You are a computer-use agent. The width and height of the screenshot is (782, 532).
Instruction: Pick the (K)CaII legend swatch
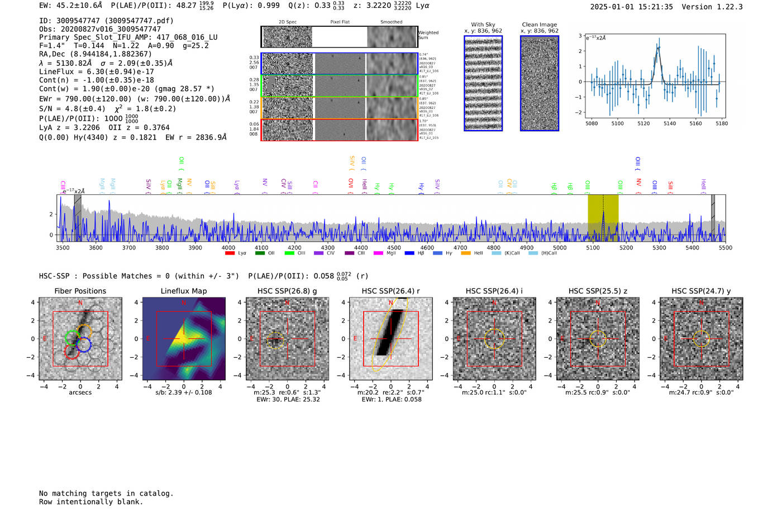(497, 253)
